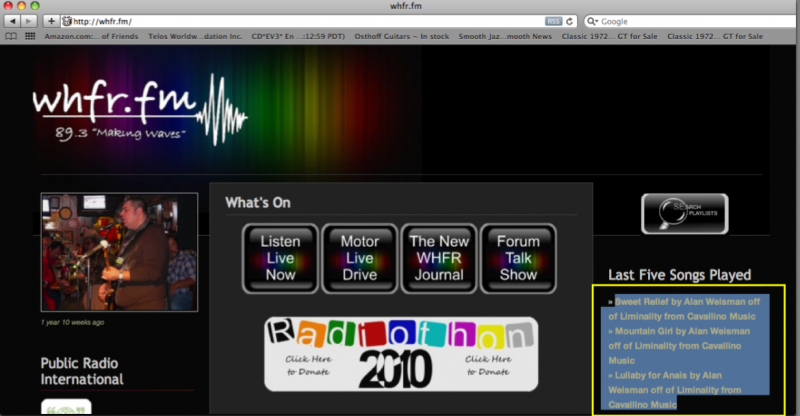Open the reading list book icon

(x=12, y=36)
